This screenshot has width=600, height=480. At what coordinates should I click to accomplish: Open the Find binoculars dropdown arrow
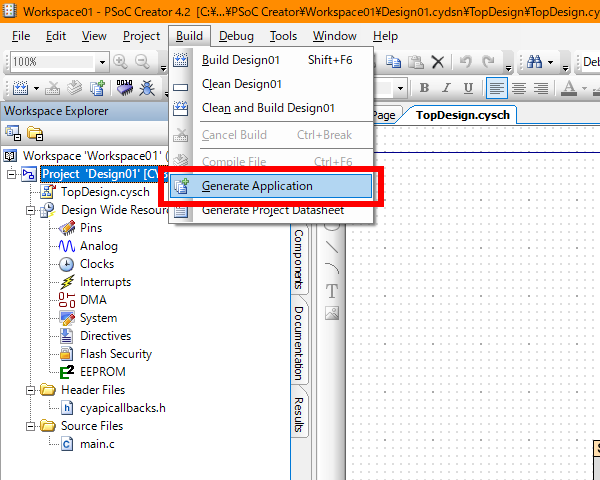click(550, 62)
